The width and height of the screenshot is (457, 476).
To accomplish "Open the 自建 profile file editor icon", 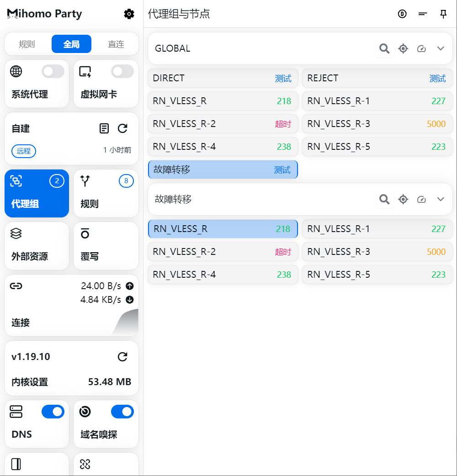I will pos(105,128).
